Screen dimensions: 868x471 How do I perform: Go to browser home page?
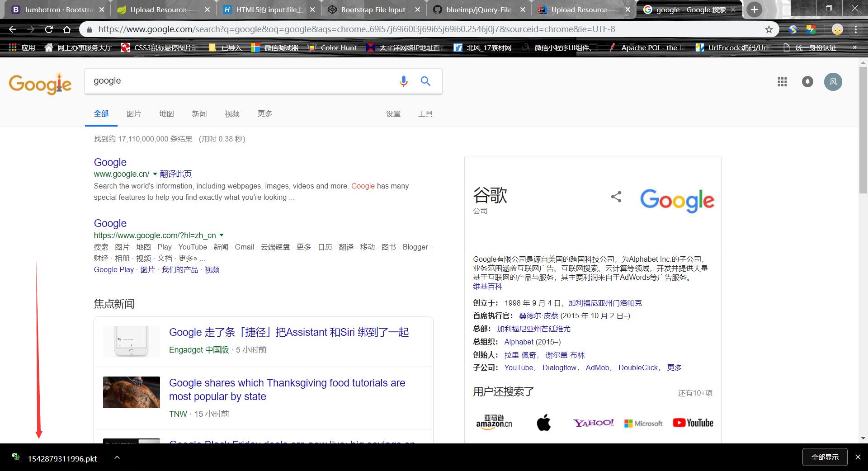[x=67, y=29]
